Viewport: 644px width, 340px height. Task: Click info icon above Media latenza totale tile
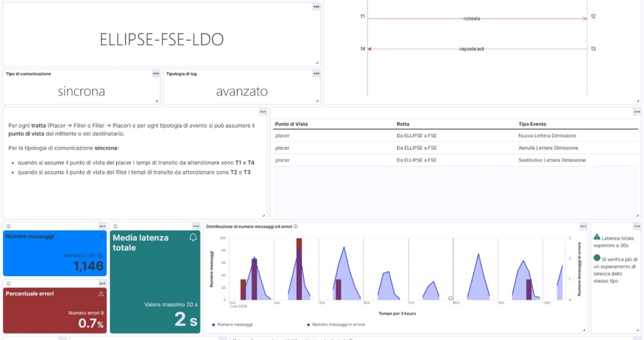[x=115, y=226]
